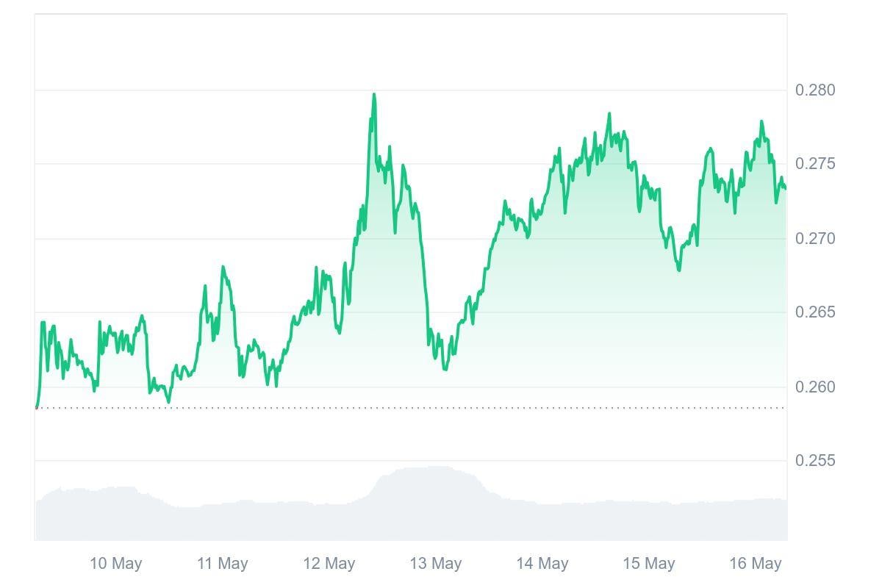Click the sharp price trough after 13 May
This screenshot has height=588, width=882.
445,369
